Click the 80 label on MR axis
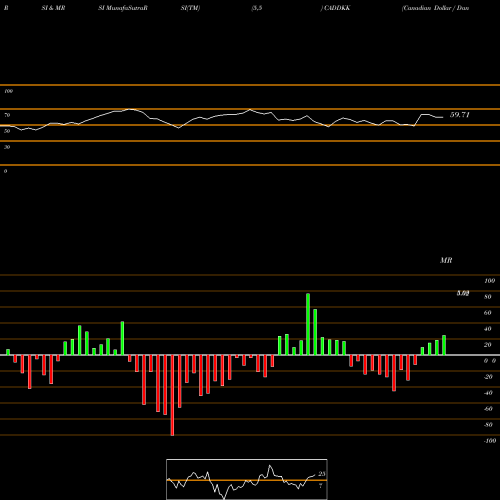This screenshot has height=500, width=500. click(488, 297)
